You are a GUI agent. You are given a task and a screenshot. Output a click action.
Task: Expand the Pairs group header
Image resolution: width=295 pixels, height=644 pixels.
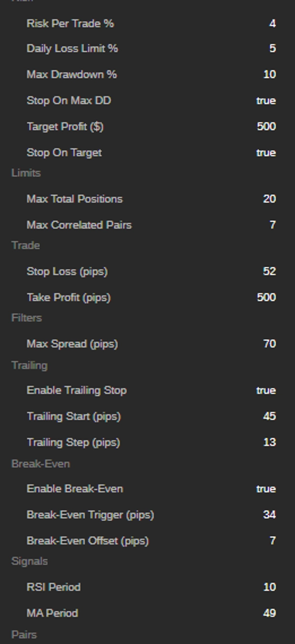(x=24, y=634)
